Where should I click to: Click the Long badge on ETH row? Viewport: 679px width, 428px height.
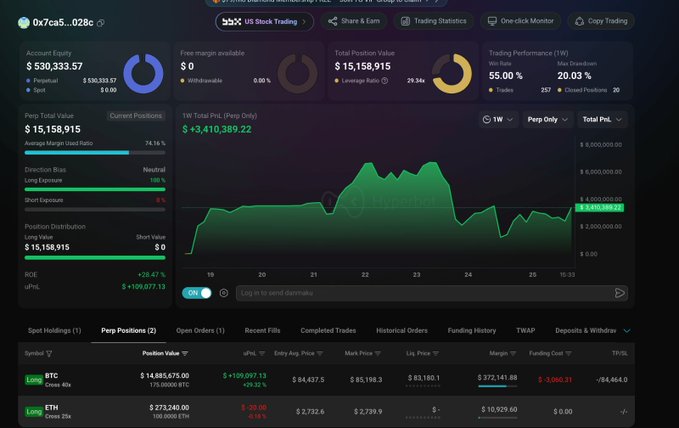(x=34, y=412)
